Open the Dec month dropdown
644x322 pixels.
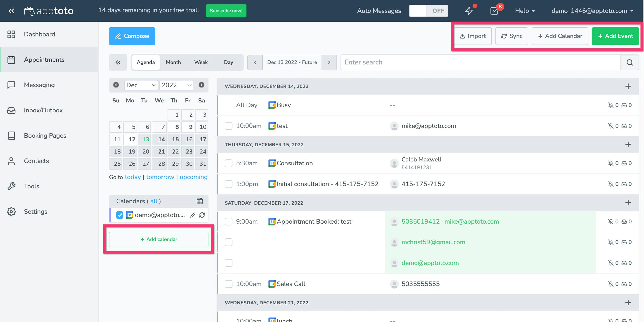141,85
